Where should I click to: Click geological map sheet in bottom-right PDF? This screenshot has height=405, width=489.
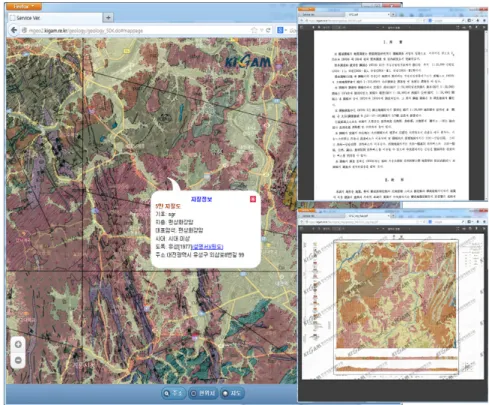pyautogui.click(x=396, y=295)
